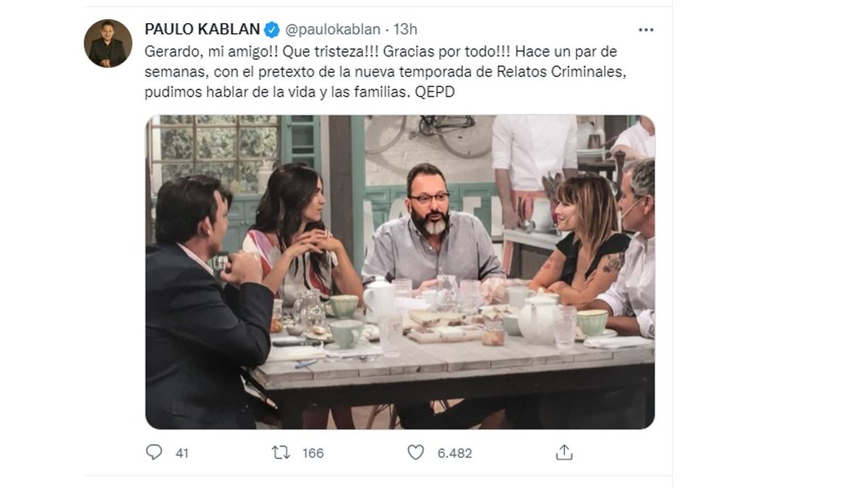Viewport: 868px width, 488px height.
Task: Click the white teapot in the photo
Action: [537, 320]
